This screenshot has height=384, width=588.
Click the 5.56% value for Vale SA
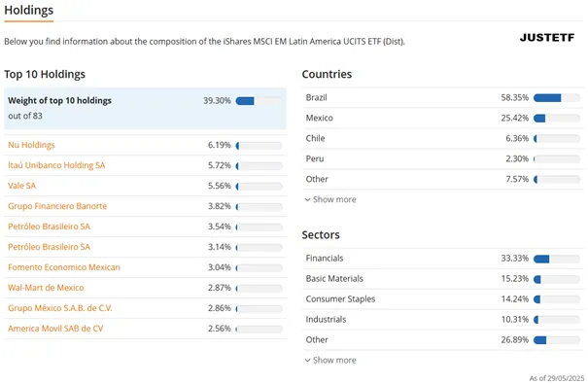tap(220, 186)
